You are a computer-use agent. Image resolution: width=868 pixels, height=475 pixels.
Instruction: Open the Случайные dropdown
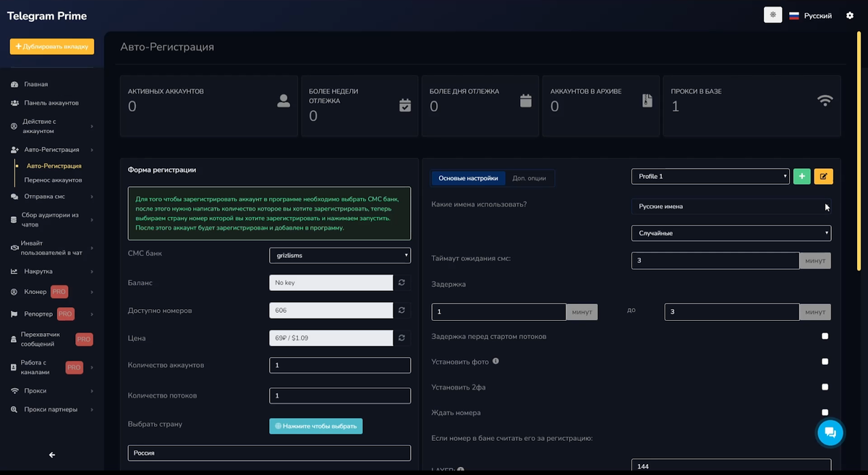tap(731, 233)
